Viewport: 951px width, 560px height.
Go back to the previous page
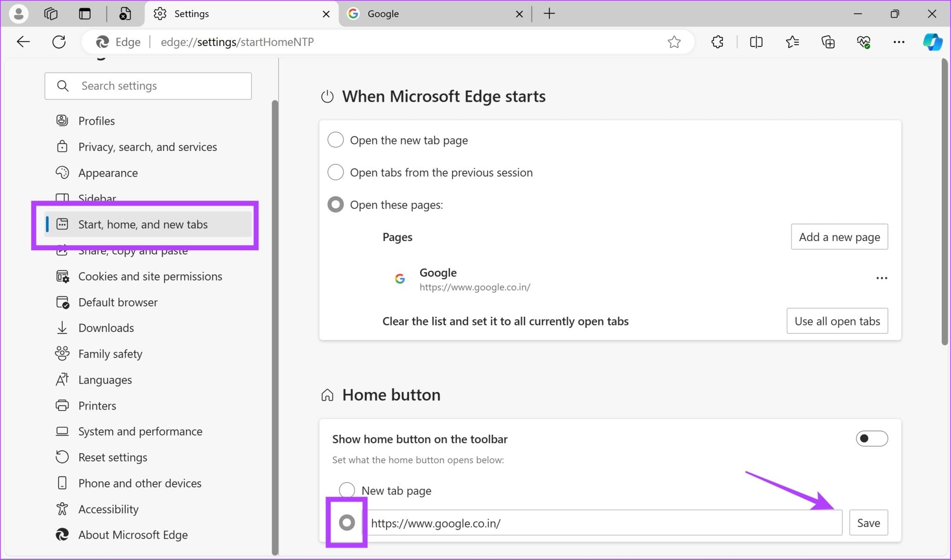coord(23,41)
